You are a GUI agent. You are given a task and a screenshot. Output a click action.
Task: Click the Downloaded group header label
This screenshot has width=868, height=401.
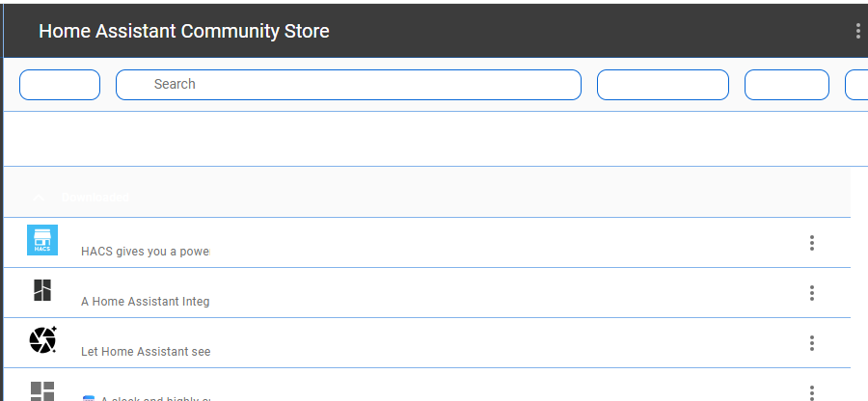[x=95, y=198]
